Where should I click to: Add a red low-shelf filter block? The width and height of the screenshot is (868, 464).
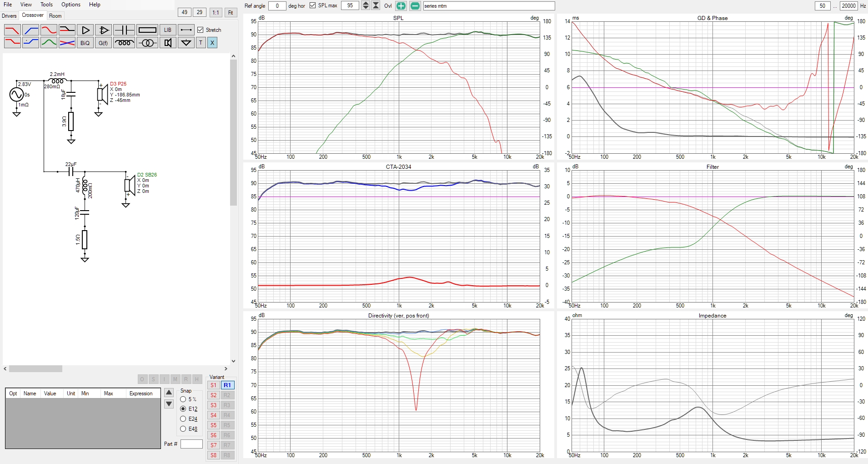pyautogui.click(x=12, y=43)
